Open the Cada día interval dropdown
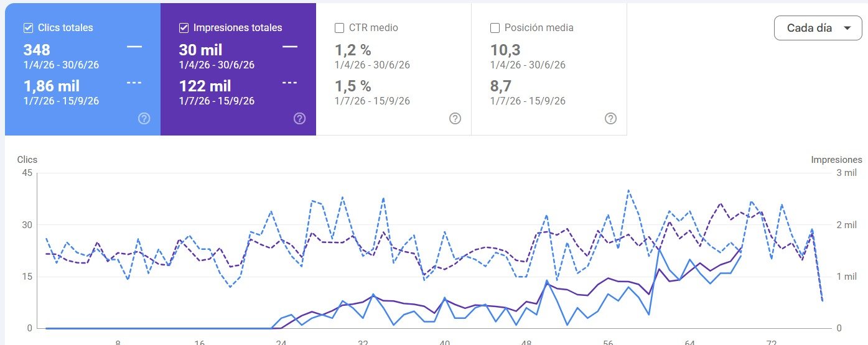868x345 pixels. click(x=818, y=28)
